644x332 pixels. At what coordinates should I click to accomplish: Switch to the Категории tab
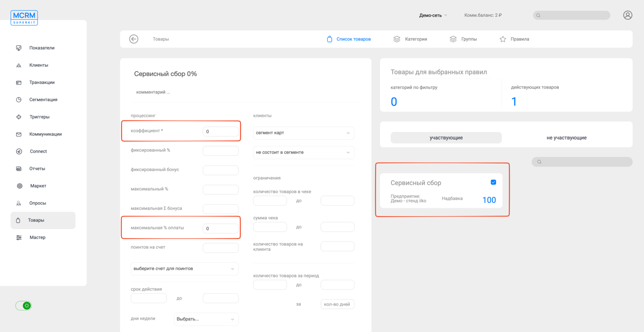pyautogui.click(x=411, y=39)
